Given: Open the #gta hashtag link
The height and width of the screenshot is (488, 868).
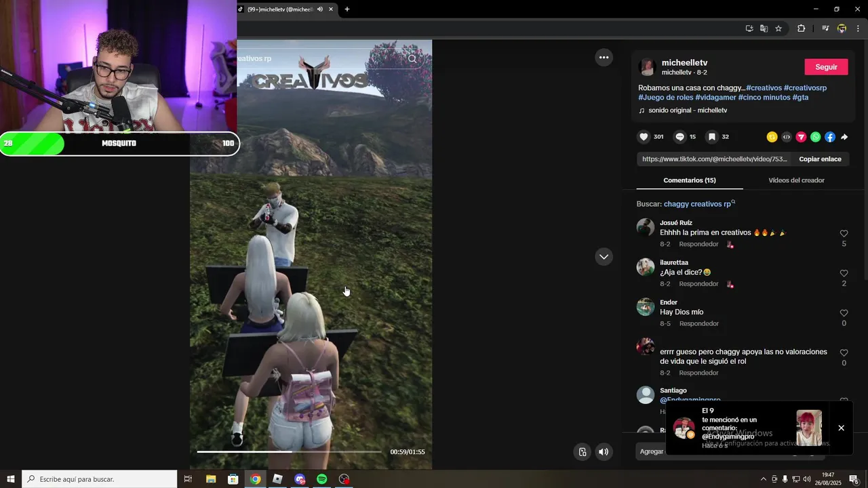Looking at the screenshot, I should point(800,98).
